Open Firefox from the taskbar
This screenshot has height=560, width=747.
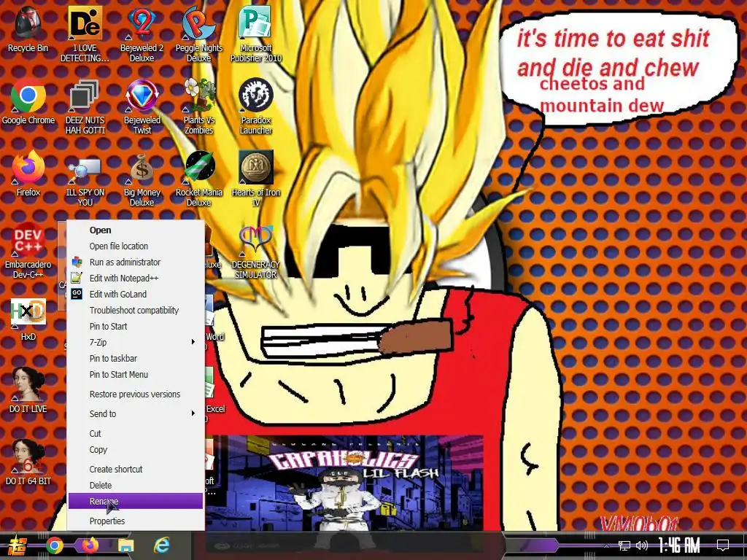click(90, 545)
